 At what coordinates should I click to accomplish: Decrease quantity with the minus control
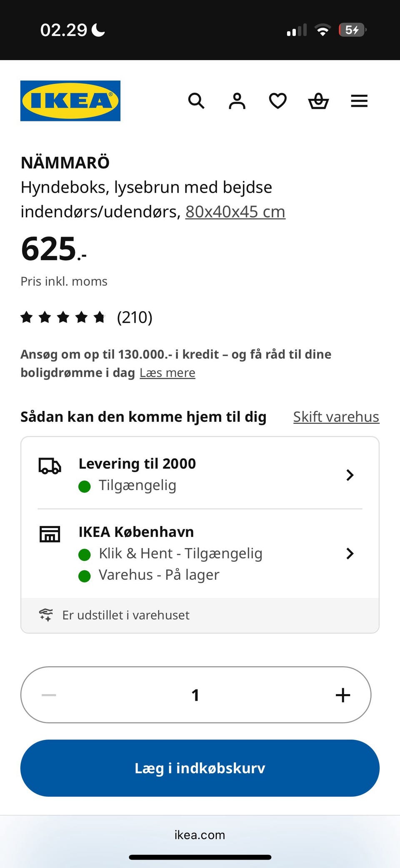point(48,694)
